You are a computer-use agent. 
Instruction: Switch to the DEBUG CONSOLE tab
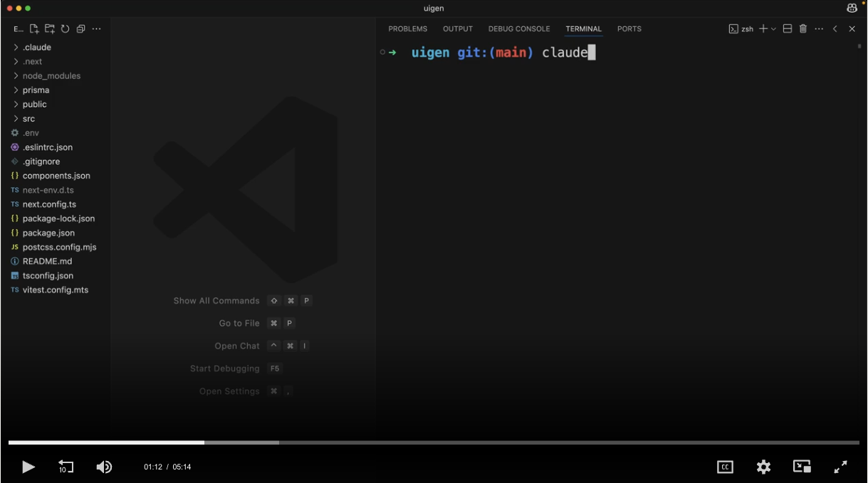click(x=519, y=29)
